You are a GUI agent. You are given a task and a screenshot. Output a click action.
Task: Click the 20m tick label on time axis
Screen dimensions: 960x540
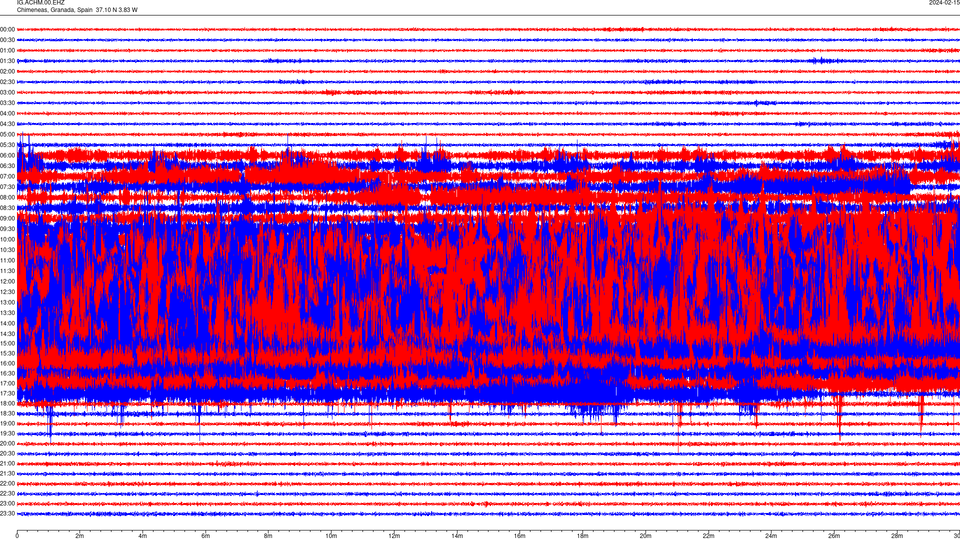645,536
